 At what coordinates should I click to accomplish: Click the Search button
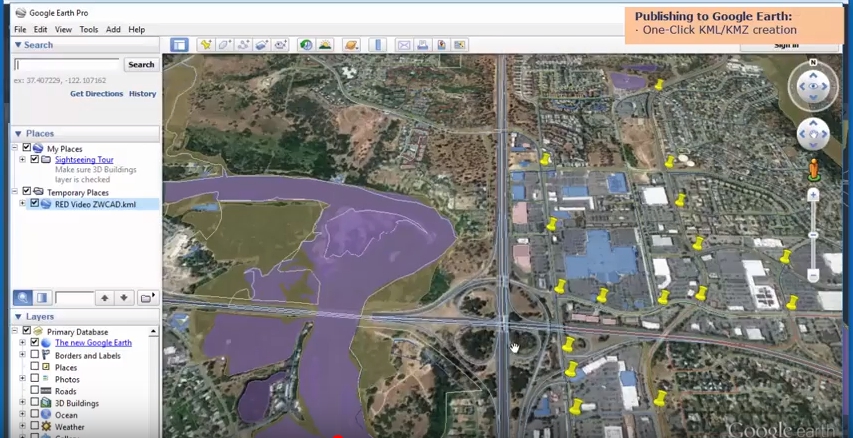point(141,64)
